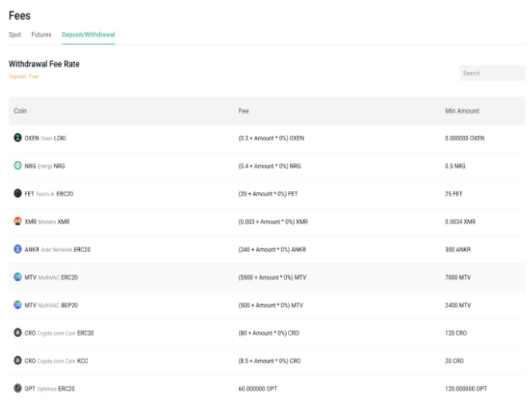
Task: Click the NRG Energi coin icon
Action: [18, 165]
